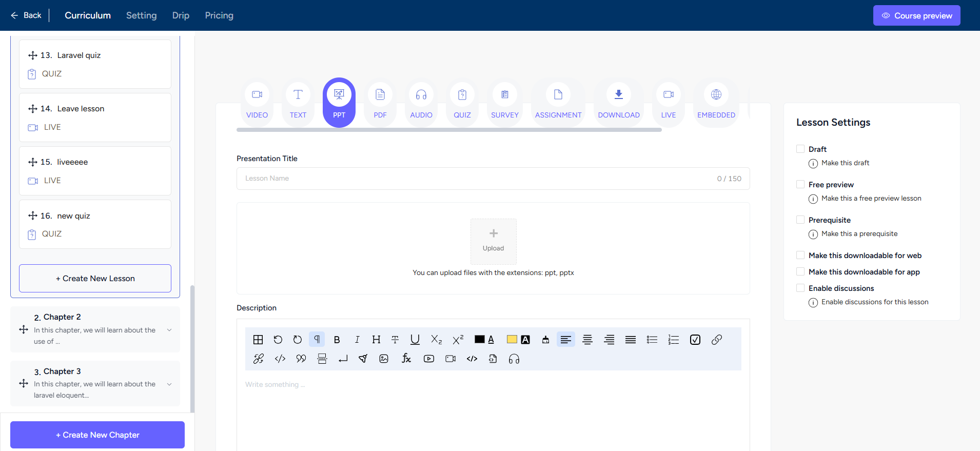Screen dimensions: 980x451
Task: Toggle italic formatting
Action: 357,340
